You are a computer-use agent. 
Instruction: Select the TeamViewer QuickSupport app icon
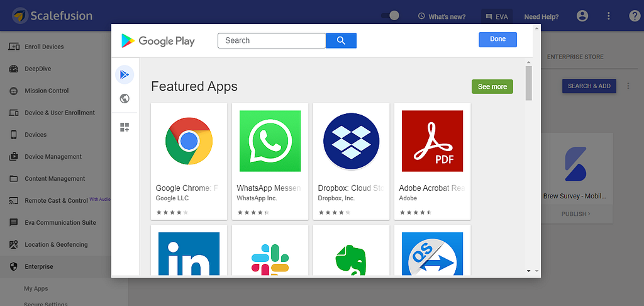[432, 254]
